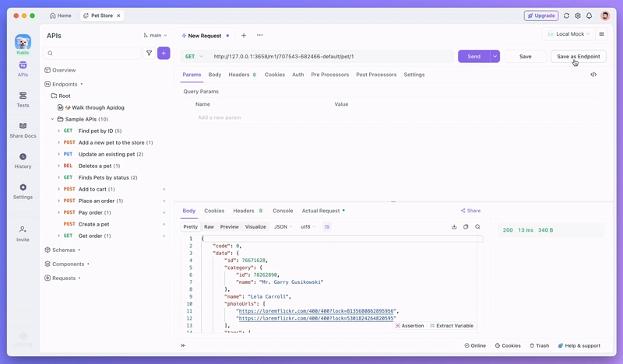Click the code snippet icon
Image resolution: width=623 pixels, height=364 pixels.
click(593, 75)
